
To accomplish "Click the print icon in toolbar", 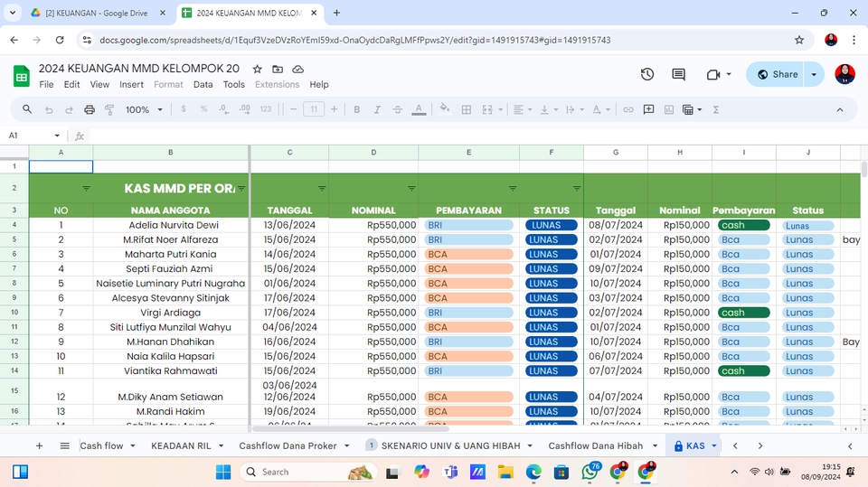I will click(90, 109).
